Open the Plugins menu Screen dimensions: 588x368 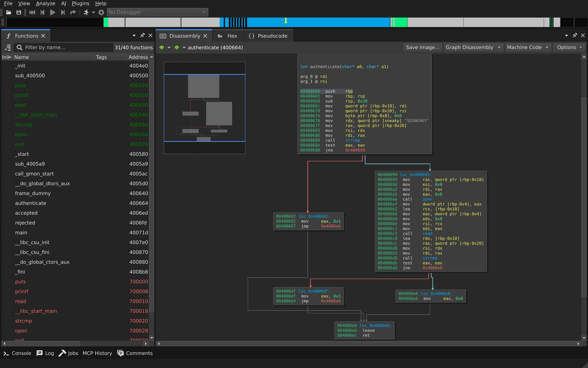pos(80,3)
